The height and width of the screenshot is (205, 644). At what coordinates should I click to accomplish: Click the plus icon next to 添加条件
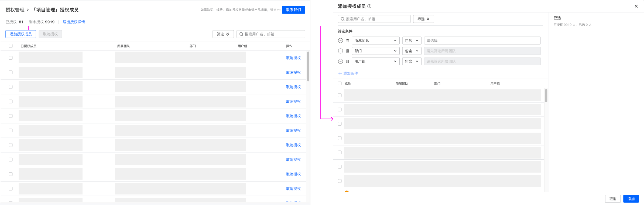(x=340, y=73)
